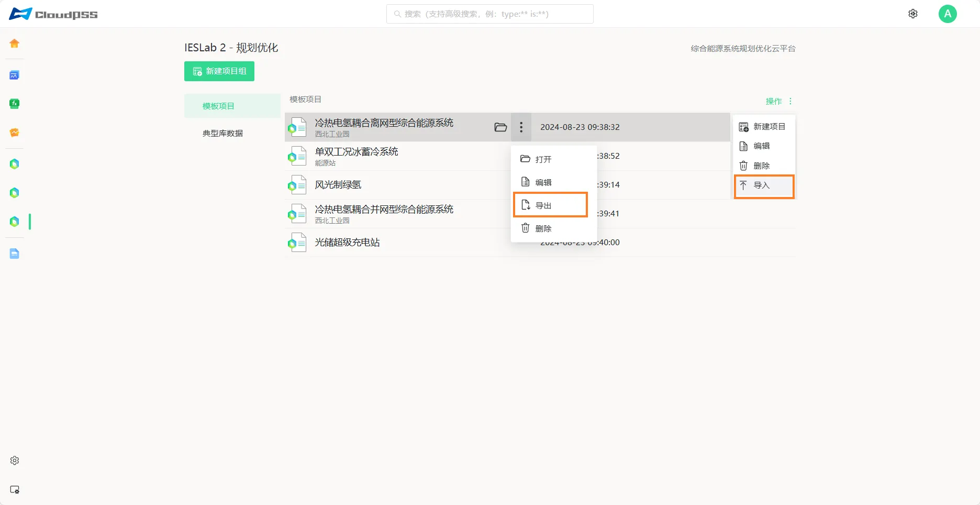Select 新建项目 in 操作 menu
The width and height of the screenshot is (980, 505).
pos(764,127)
